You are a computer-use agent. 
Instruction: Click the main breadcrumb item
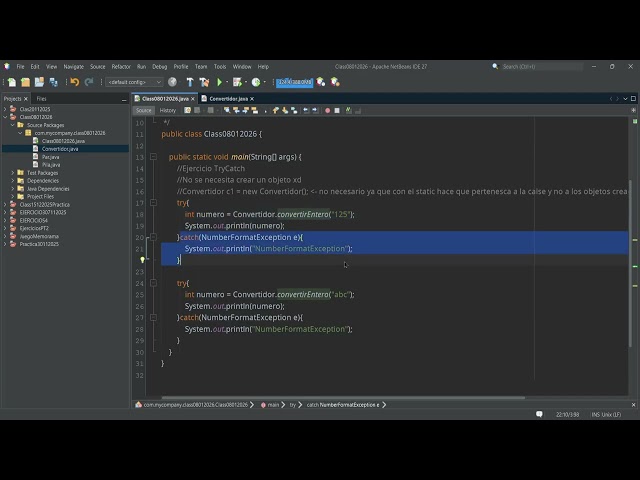(x=273, y=405)
